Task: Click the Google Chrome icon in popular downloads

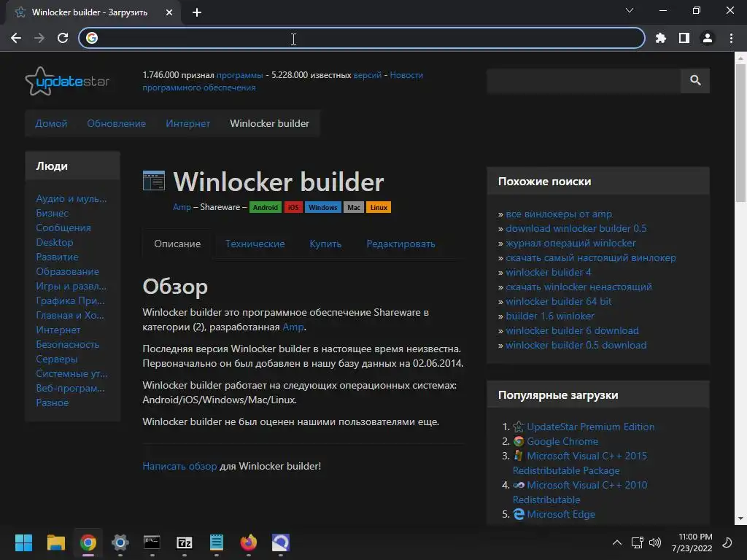Action: (x=519, y=441)
